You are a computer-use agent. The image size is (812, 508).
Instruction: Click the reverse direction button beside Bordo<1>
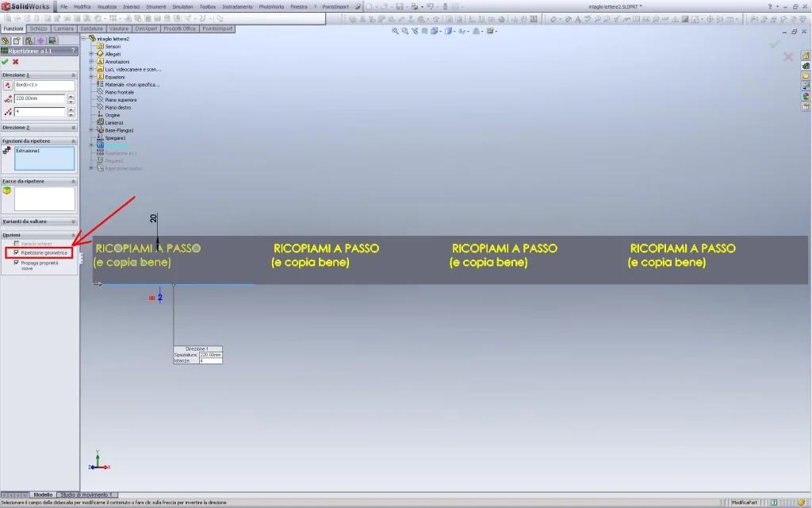point(7,85)
